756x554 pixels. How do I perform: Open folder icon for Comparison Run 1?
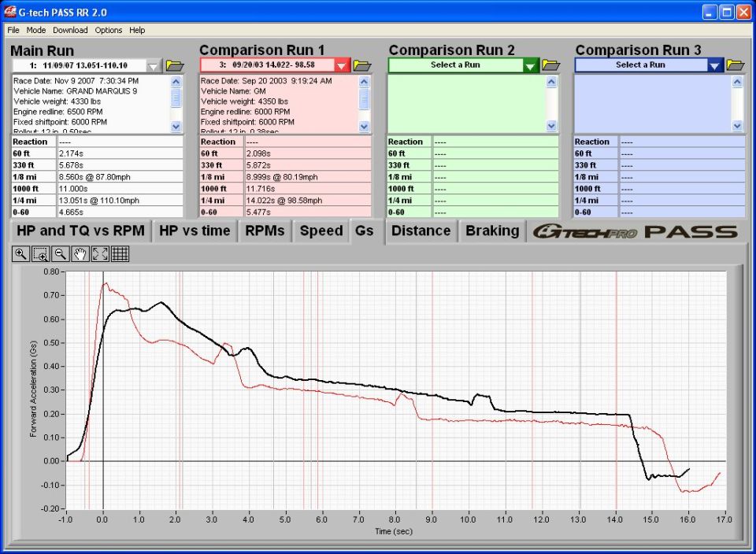(x=362, y=65)
